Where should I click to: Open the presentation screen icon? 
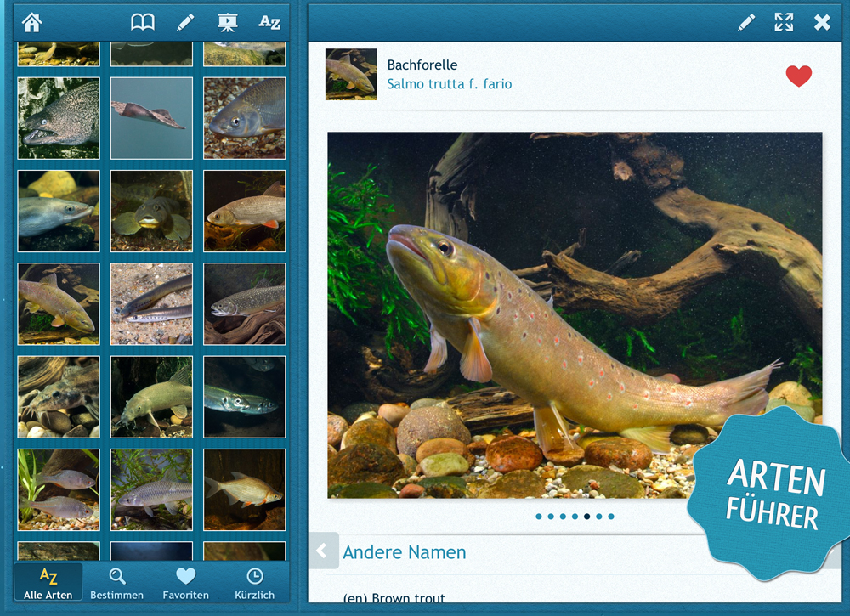(228, 22)
